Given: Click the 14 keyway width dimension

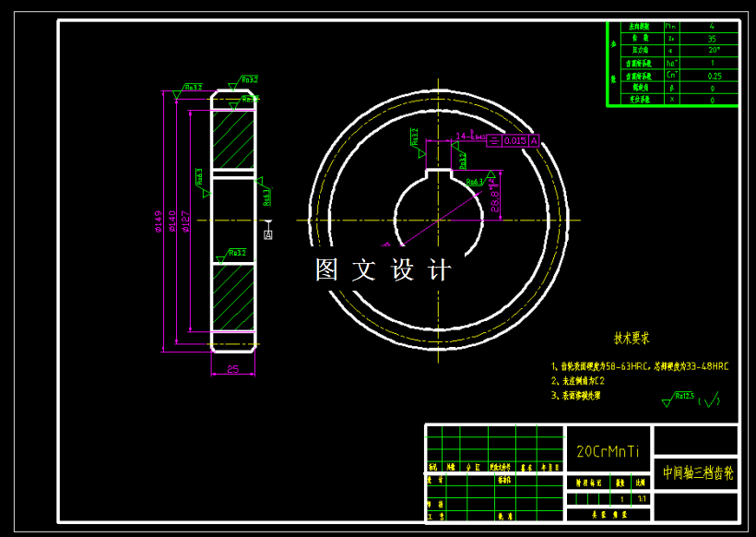Looking at the screenshot, I should (x=470, y=136).
